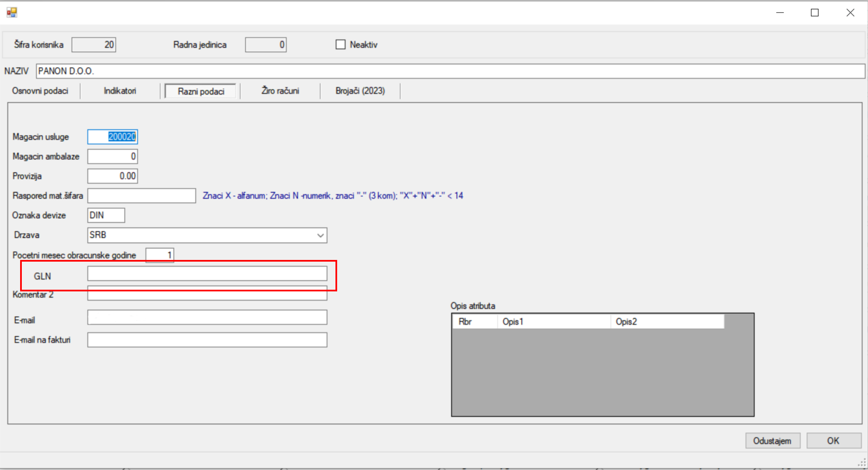The image size is (868, 470).
Task: Toggle the Neaktiv checkbox
Action: pyautogui.click(x=340, y=44)
